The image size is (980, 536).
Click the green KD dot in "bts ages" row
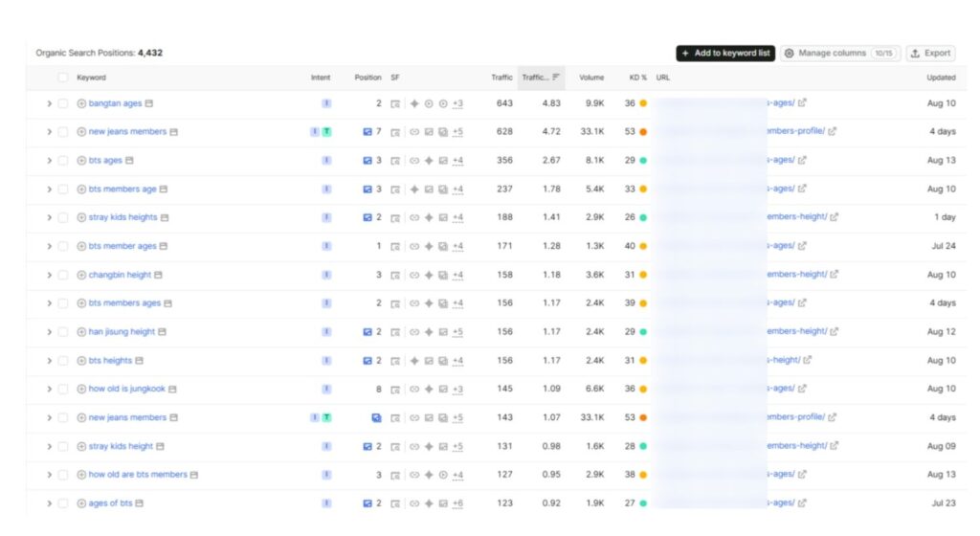click(643, 161)
